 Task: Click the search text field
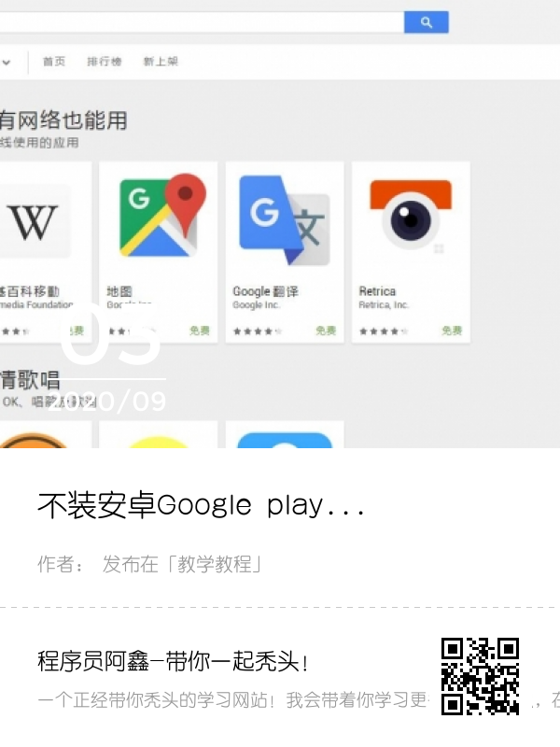click(x=202, y=22)
